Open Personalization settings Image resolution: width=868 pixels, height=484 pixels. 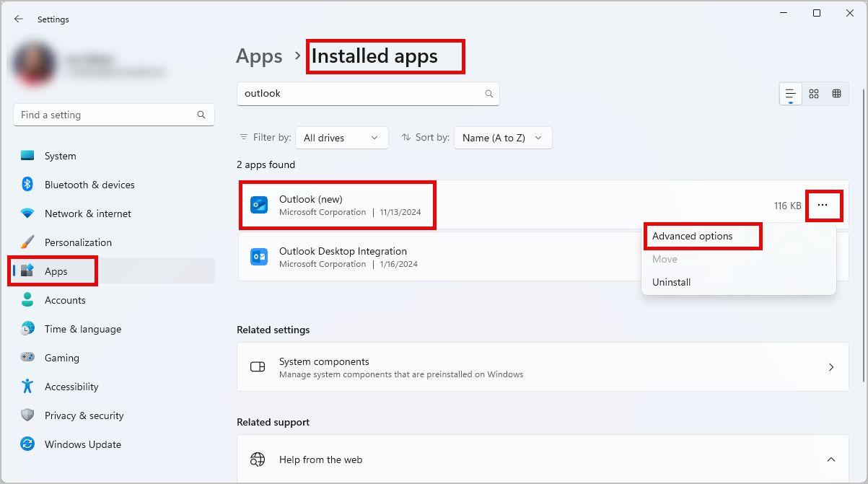tap(114, 242)
